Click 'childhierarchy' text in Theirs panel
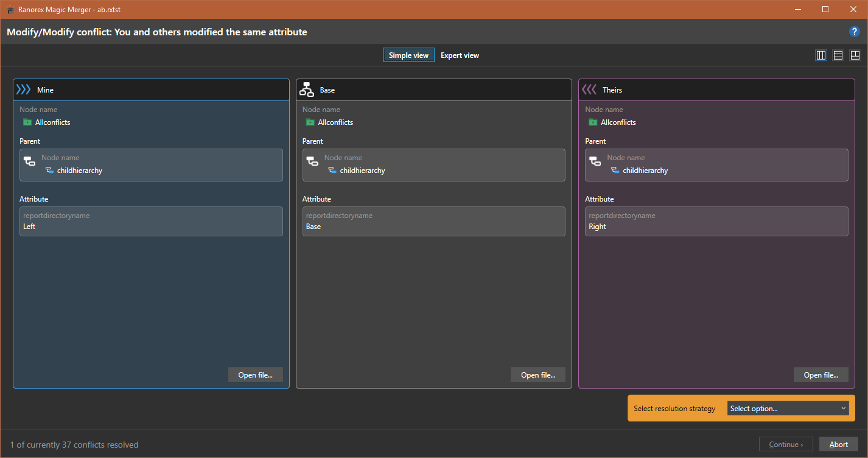The width and height of the screenshot is (868, 458). click(645, 171)
